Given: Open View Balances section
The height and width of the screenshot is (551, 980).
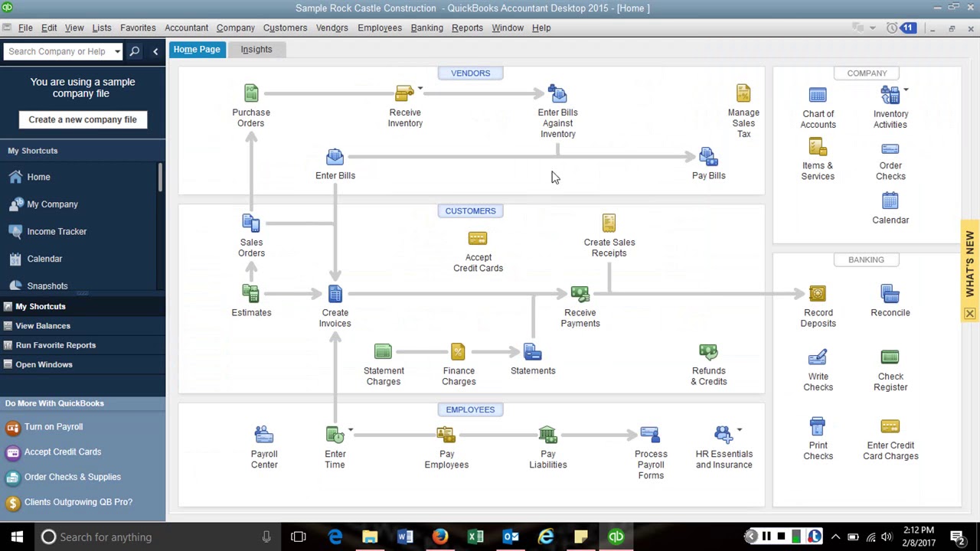Looking at the screenshot, I should pyautogui.click(x=83, y=326).
